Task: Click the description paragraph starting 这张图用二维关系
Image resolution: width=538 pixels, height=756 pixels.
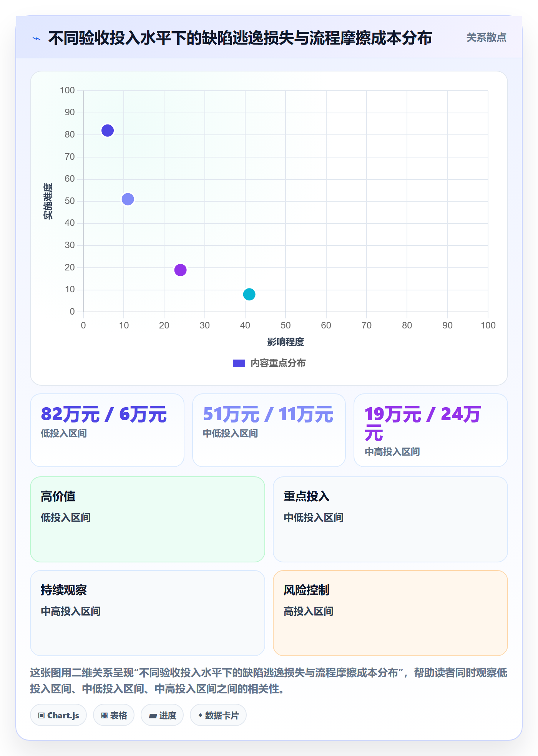Action: coord(269,681)
